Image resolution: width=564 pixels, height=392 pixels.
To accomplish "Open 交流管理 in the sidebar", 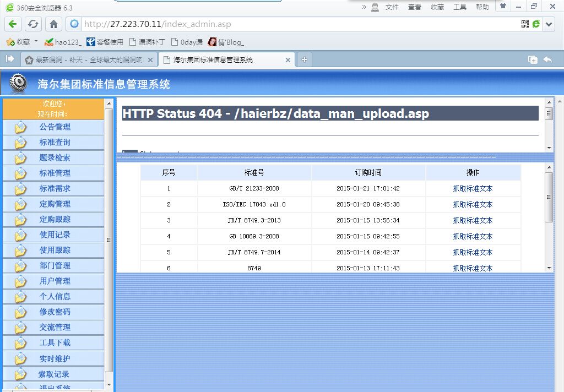I will pyautogui.click(x=55, y=328).
